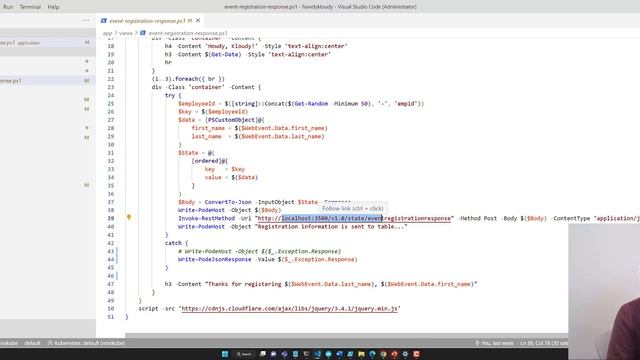Click 'You, last week' blame status entry
Screen dimensions: 640x360
tap(494, 343)
